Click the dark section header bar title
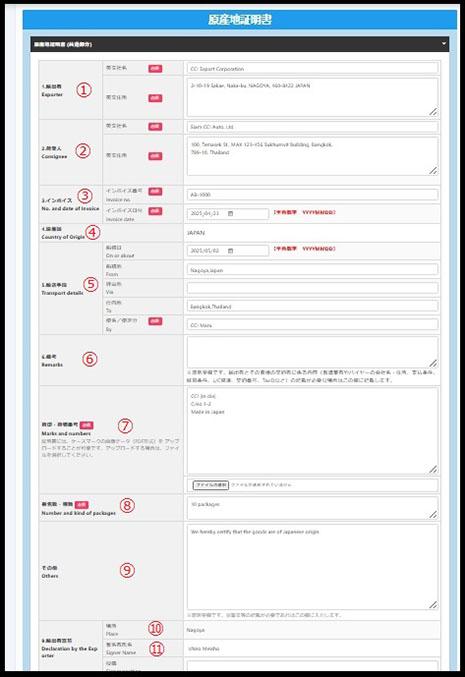This screenshot has height=677, width=465. (63, 44)
